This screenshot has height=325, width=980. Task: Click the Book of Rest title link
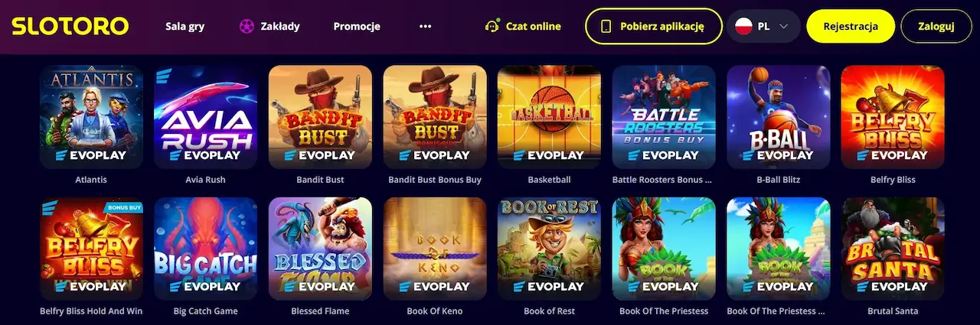(549, 311)
